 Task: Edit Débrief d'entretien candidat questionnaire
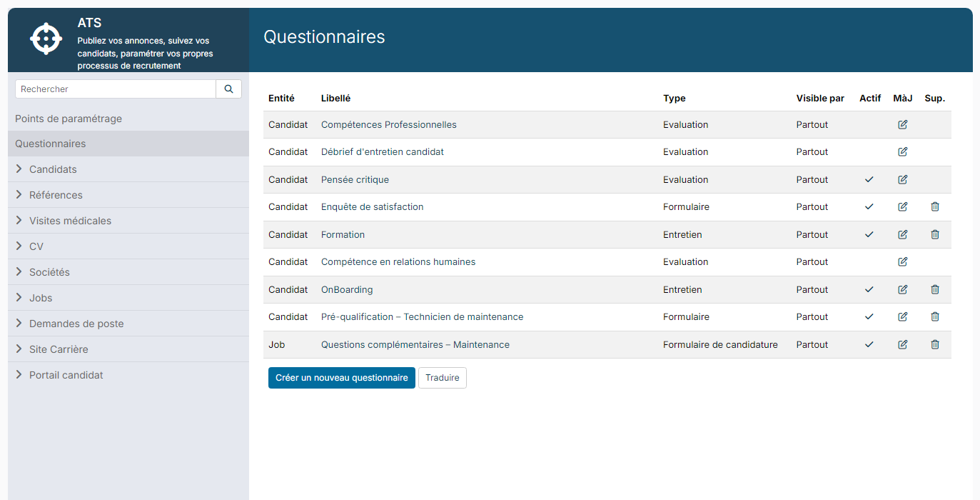[x=903, y=152]
